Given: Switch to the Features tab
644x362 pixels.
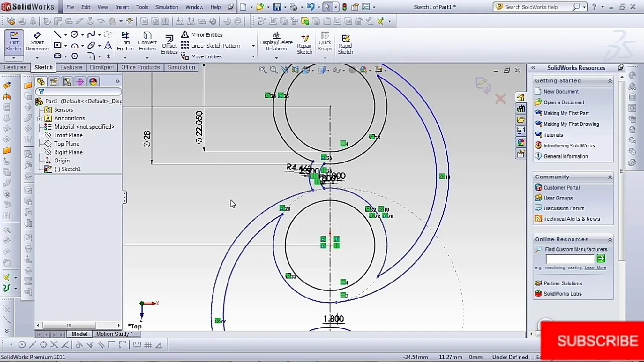Looking at the screenshot, I should (x=15, y=67).
